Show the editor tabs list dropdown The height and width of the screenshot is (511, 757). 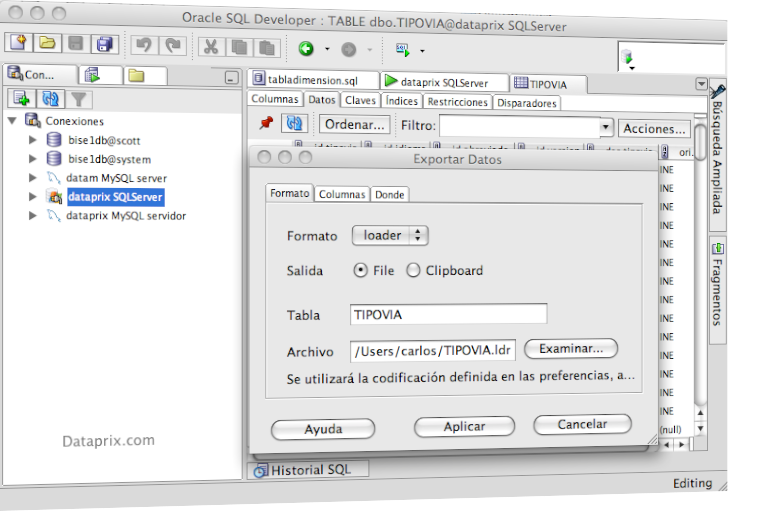coord(701,84)
